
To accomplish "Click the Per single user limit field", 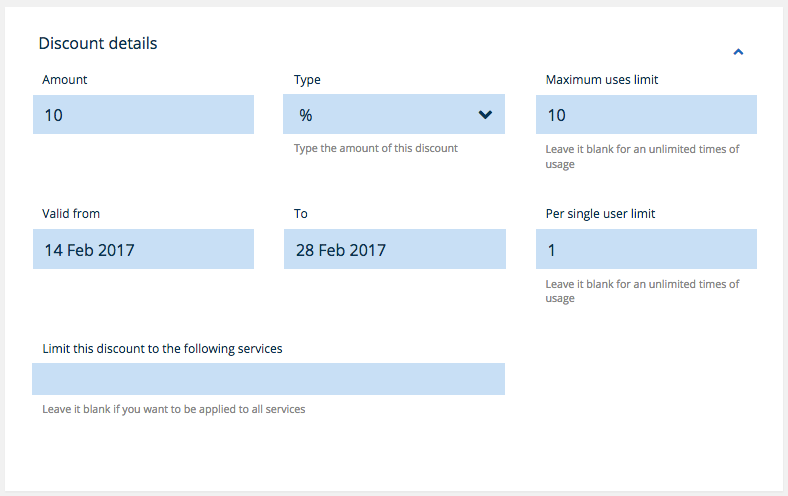I will coord(646,250).
